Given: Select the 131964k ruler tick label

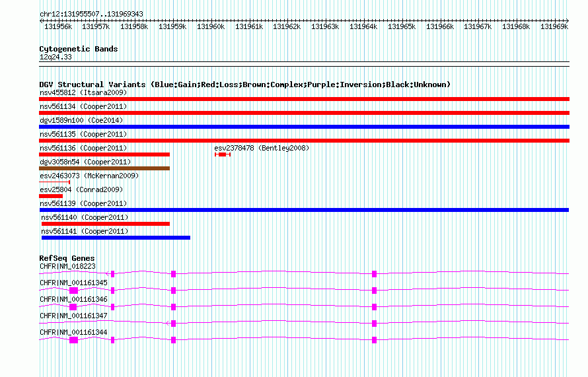Looking at the screenshot, I should pos(363,26).
